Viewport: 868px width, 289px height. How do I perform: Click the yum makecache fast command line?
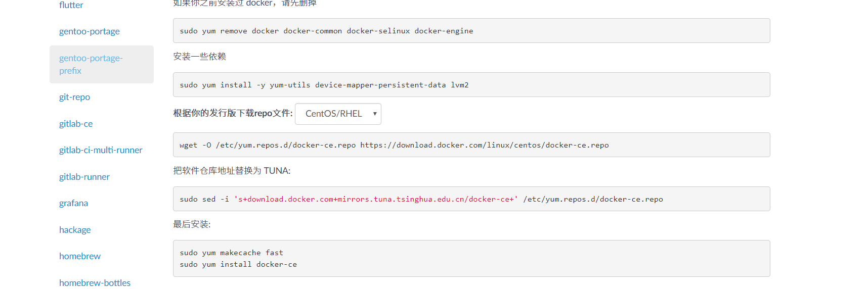coord(231,253)
